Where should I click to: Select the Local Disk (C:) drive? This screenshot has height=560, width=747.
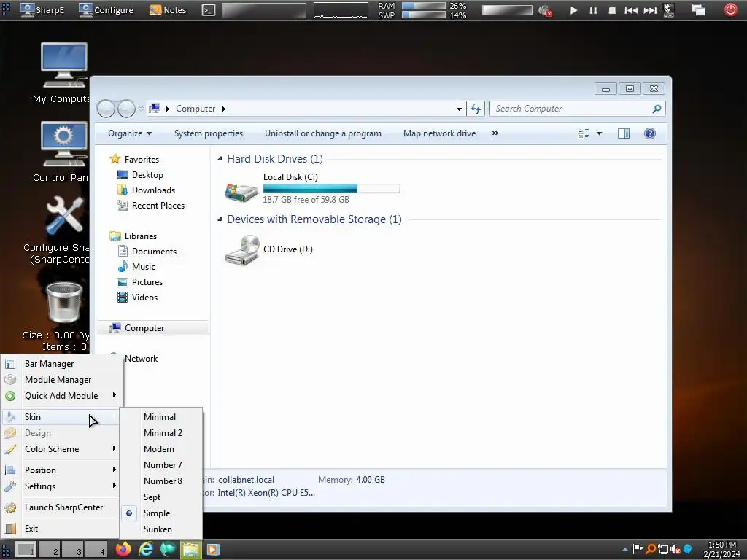[x=312, y=188]
